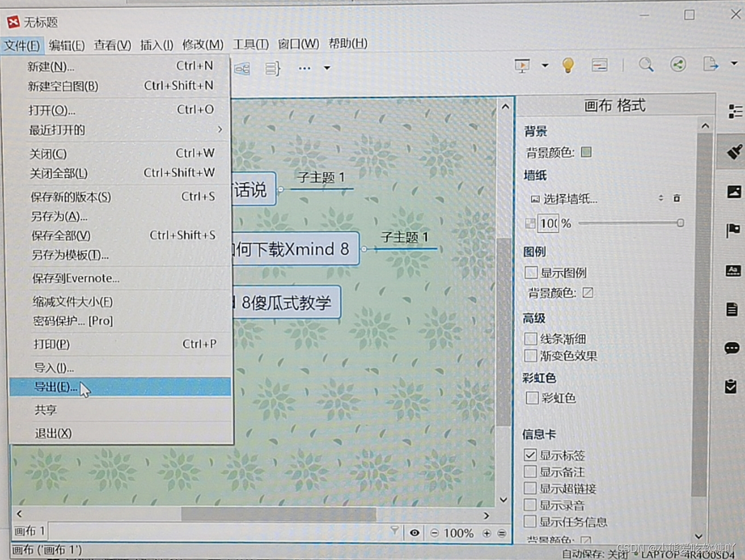Screen dimensions: 745x560
Task: Enable the 显示图例 checkbox
Action: click(531, 273)
